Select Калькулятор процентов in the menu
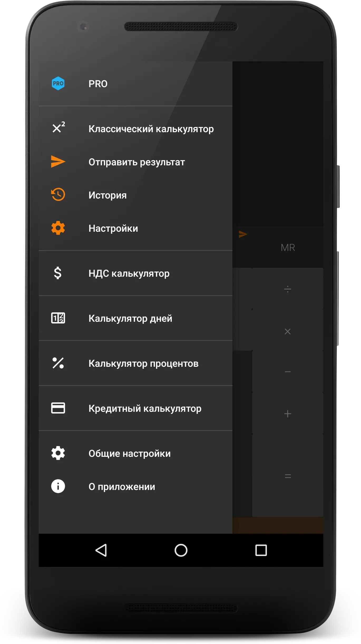 (x=143, y=364)
